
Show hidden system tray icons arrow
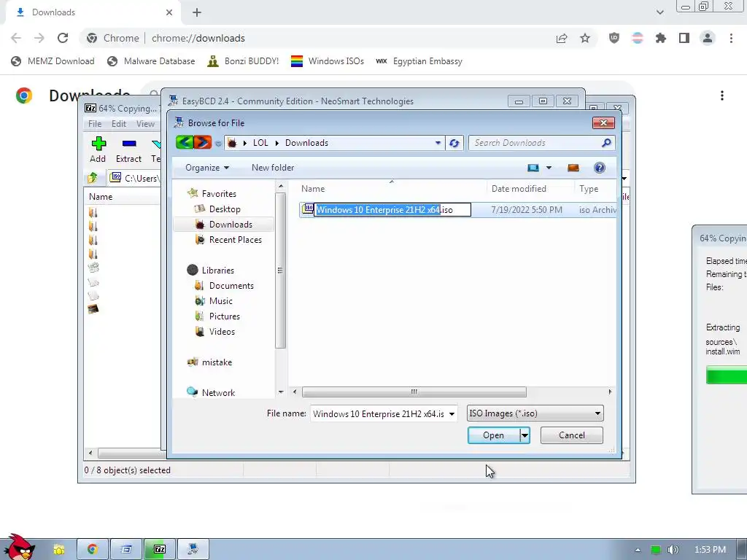pyautogui.click(x=638, y=550)
